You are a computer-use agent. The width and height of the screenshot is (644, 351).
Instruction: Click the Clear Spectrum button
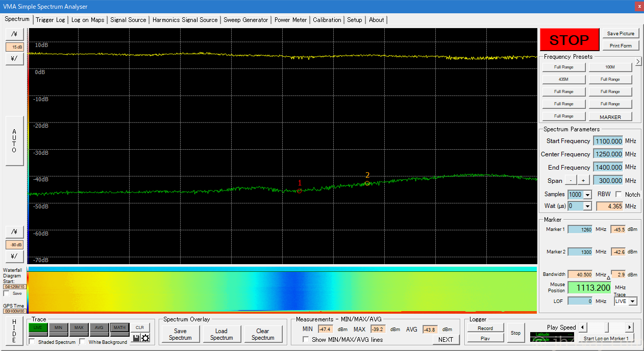263,334
